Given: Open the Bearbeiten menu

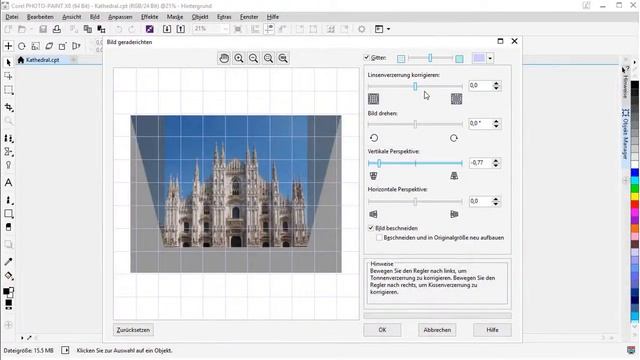Looking at the screenshot, I should (40, 17).
